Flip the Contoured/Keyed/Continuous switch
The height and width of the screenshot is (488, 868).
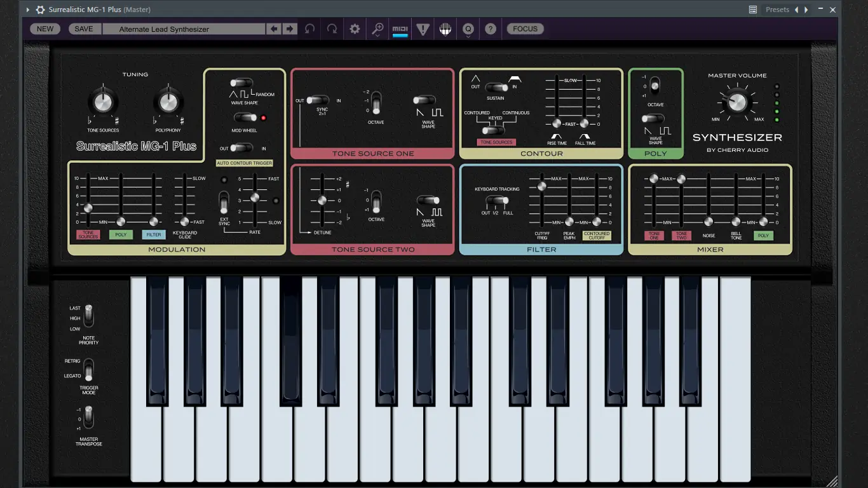click(492, 131)
